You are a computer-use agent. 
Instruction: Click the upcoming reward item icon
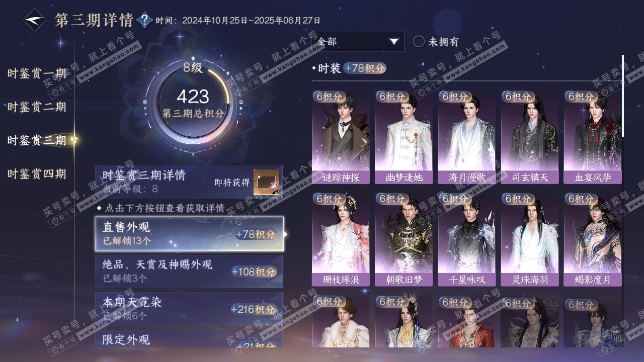point(266,182)
